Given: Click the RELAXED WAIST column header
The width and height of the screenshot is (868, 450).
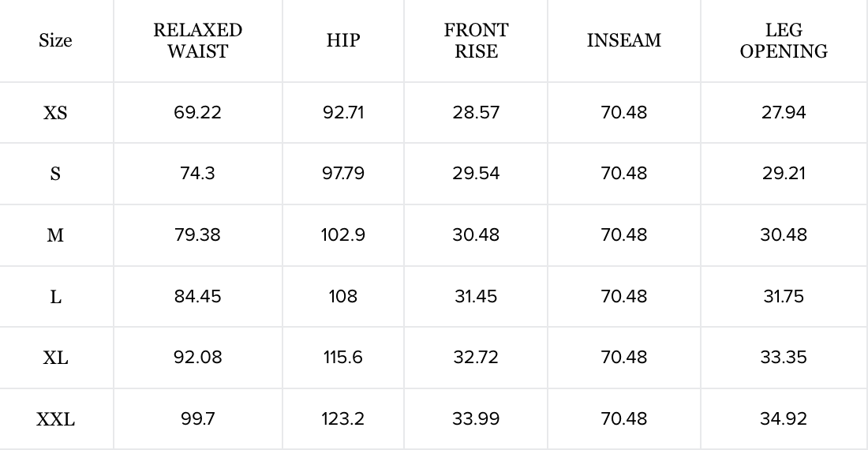Looking at the screenshot, I should [197, 41].
